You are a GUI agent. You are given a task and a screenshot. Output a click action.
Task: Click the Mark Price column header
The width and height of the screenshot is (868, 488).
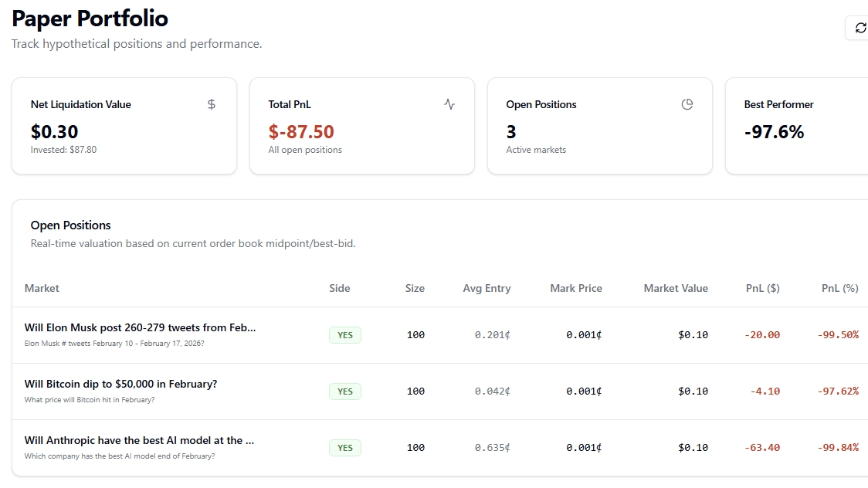tap(575, 288)
